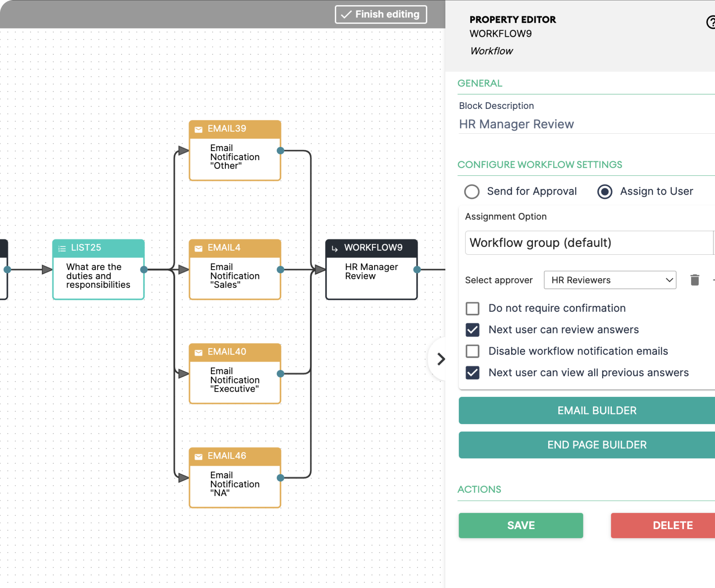Collapse the property editor panel with chevron
715x588 pixels.
click(x=440, y=359)
